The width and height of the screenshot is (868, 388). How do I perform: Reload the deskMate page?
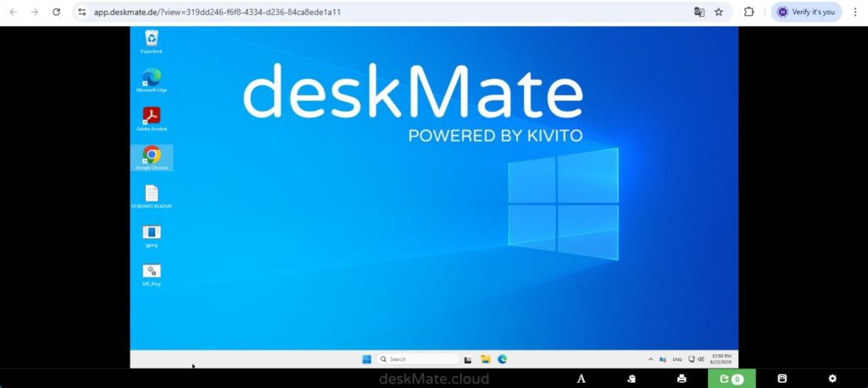[x=56, y=12]
